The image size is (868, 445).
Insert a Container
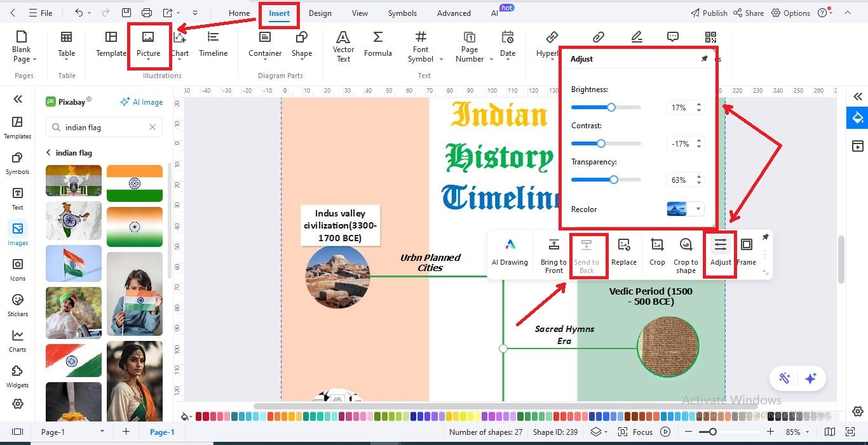(265, 44)
